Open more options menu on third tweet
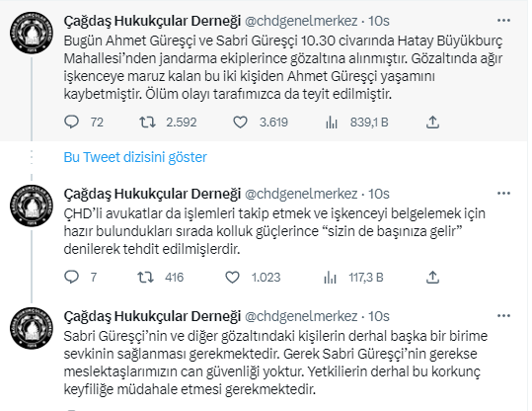 [503, 316]
